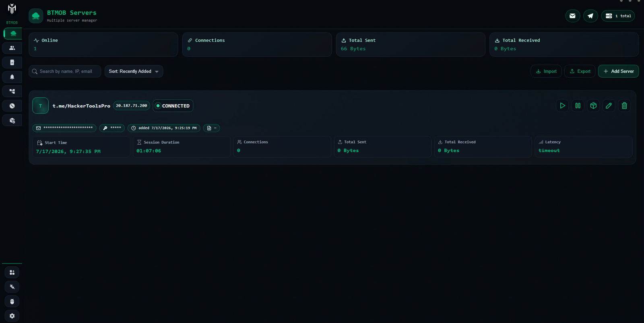This screenshot has height=323, width=644.
Task: Click the top Connections summary card
Action: click(x=257, y=45)
